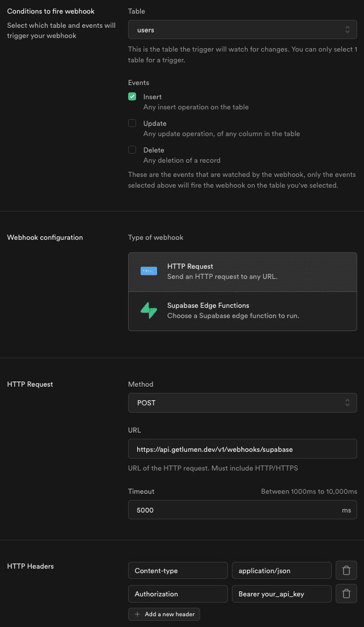Select the HTTP Request webhook type icon
Viewport: 364px width, 627px height.
tap(149, 270)
